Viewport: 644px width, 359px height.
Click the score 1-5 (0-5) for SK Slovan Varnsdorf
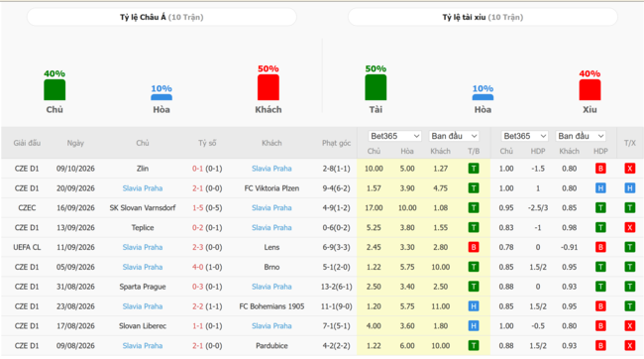tap(207, 207)
